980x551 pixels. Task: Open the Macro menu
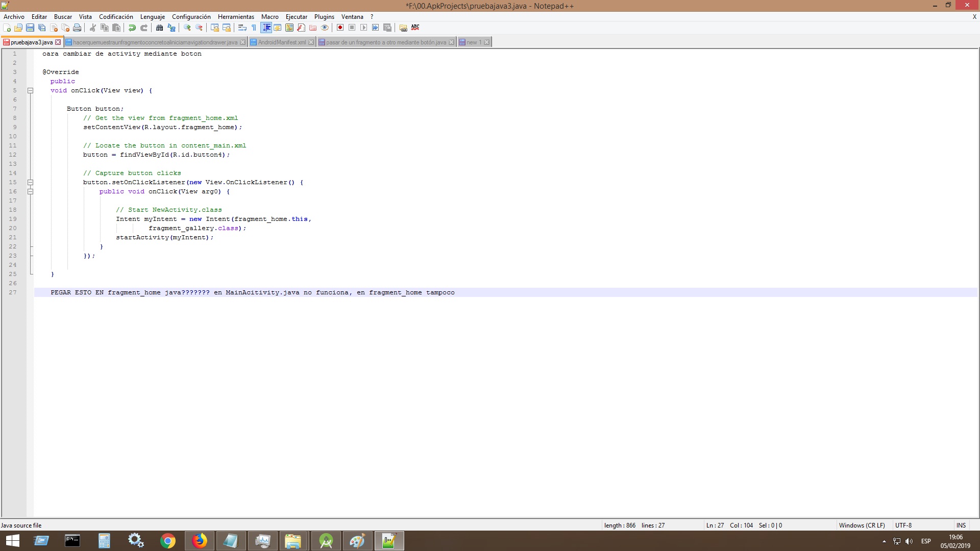270,17
